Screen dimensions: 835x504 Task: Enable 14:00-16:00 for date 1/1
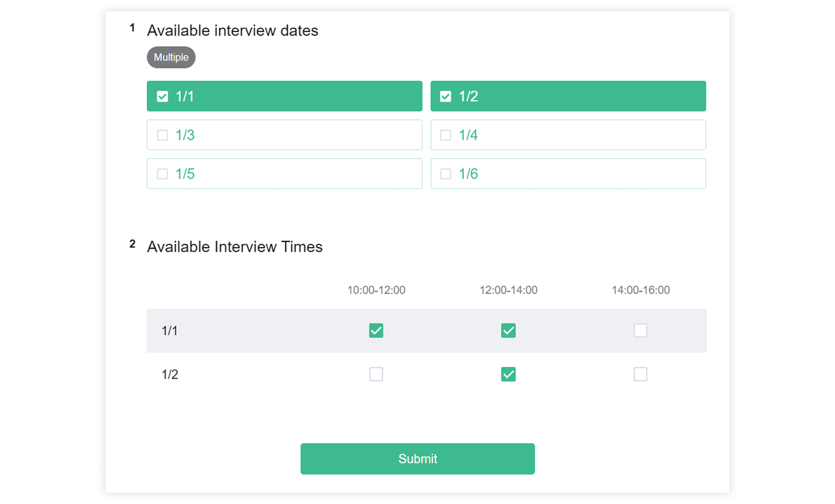pos(641,331)
